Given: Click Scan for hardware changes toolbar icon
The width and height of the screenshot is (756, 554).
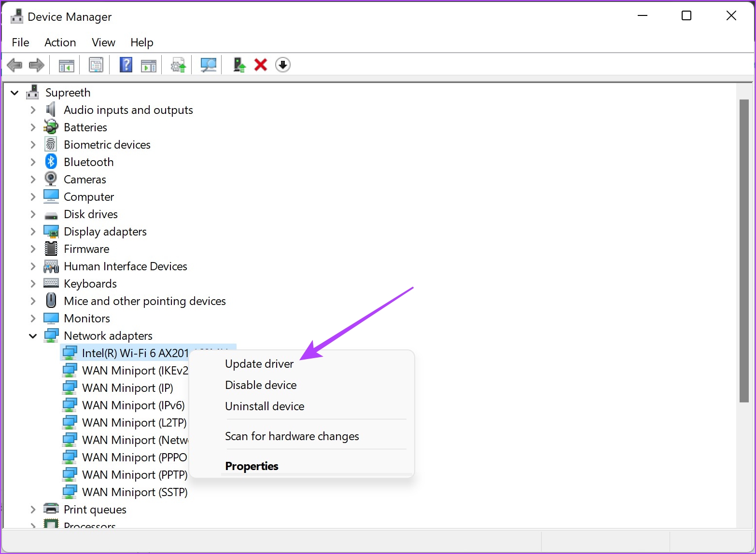Looking at the screenshot, I should click(x=209, y=65).
